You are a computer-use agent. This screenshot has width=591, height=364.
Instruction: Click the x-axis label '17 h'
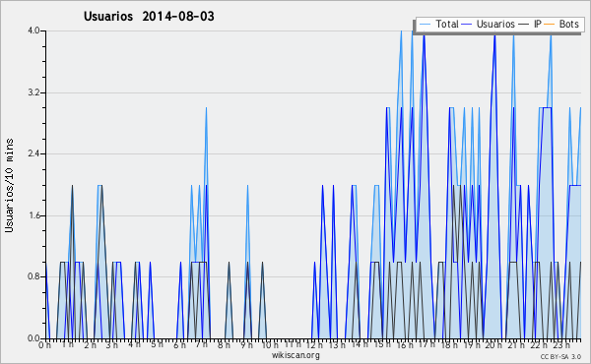click(427, 344)
